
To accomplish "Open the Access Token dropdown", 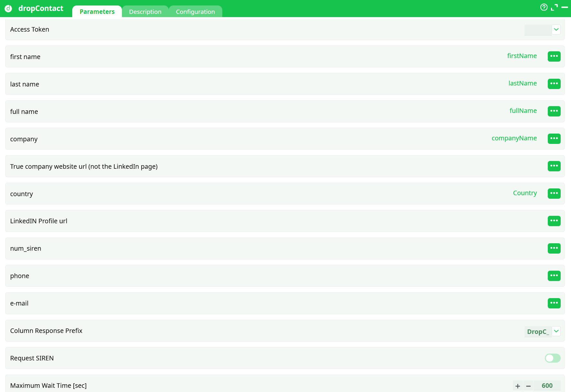I will click(556, 29).
